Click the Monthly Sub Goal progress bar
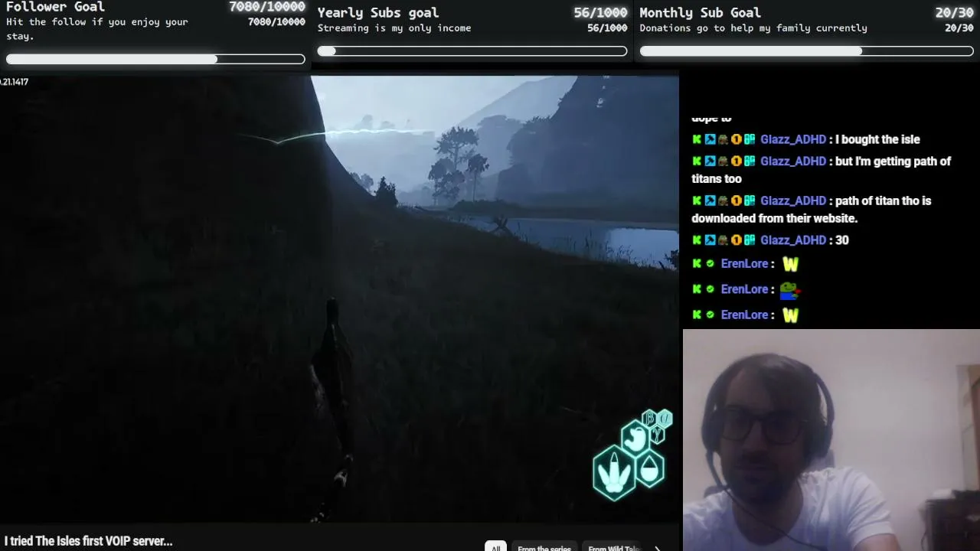 (806, 51)
